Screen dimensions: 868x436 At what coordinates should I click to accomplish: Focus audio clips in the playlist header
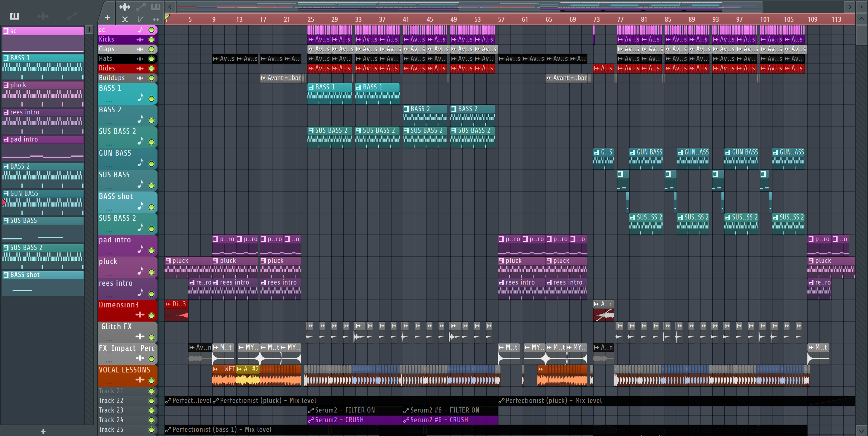click(125, 6)
